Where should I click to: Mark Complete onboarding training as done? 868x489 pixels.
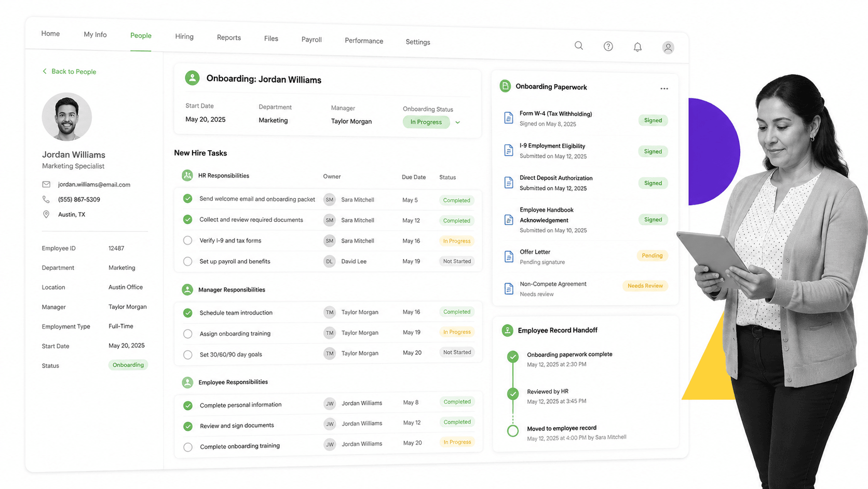pos(188,447)
